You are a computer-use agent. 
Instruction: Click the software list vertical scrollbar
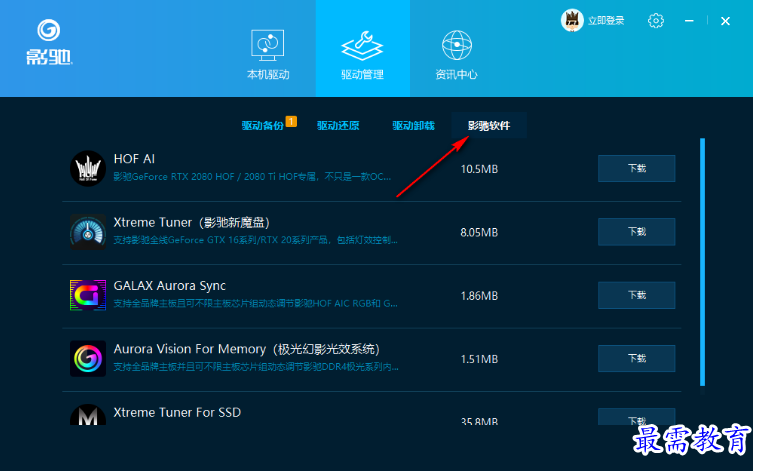(702, 262)
